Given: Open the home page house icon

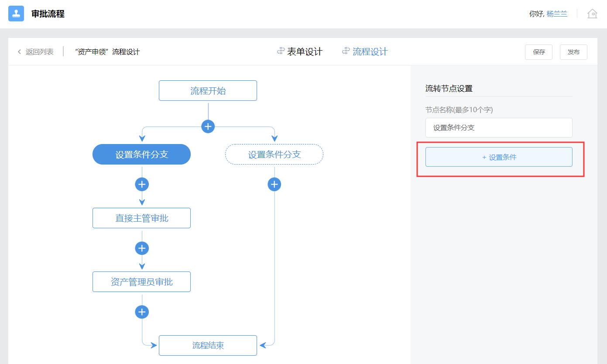Looking at the screenshot, I should (x=592, y=14).
